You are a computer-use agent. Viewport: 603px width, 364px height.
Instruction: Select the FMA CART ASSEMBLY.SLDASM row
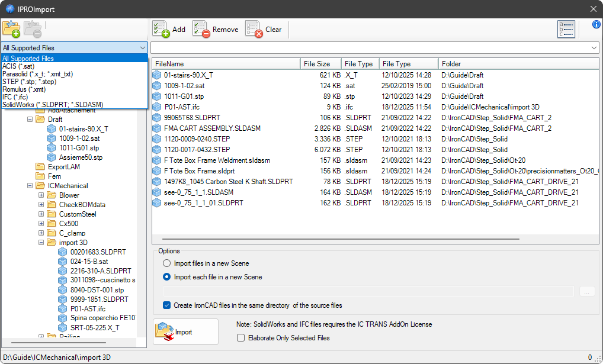[212, 128]
